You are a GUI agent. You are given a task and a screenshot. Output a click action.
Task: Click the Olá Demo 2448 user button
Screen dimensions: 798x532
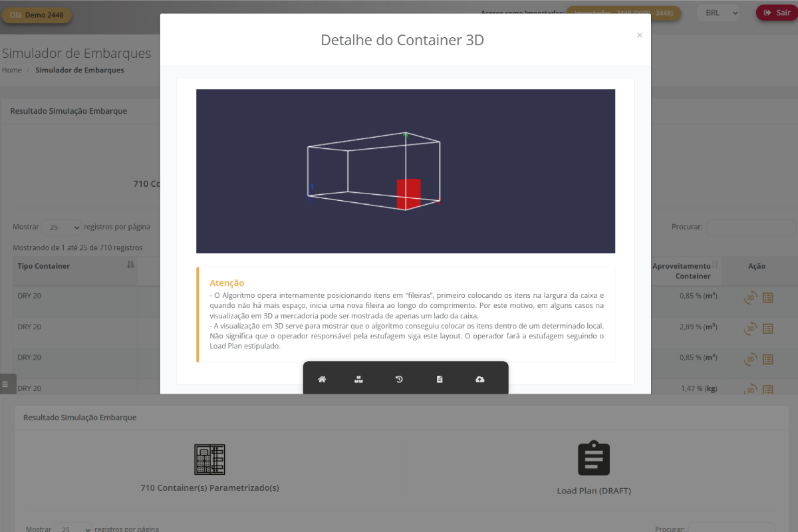tap(37, 15)
